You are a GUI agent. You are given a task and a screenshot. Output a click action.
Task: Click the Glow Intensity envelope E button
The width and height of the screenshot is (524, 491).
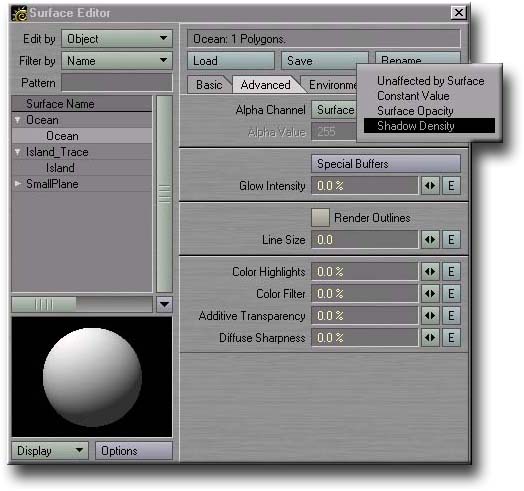click(451, 186)
